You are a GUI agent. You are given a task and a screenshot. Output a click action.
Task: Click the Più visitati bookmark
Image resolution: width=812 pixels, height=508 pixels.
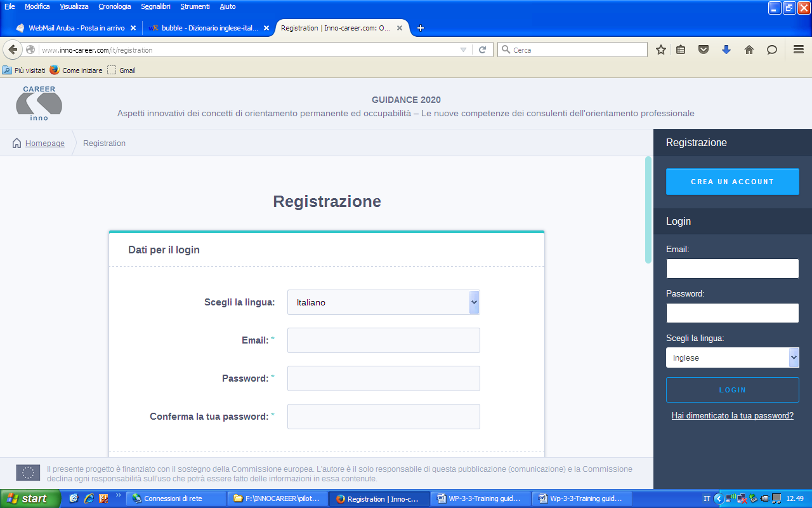pyautogui.click(x=24, y=70)
